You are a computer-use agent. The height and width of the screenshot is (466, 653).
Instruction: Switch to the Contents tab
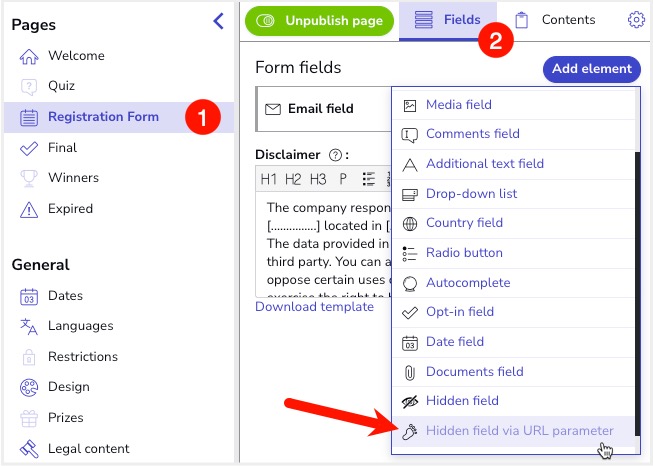pyautogui.click(x=555, y=20)
